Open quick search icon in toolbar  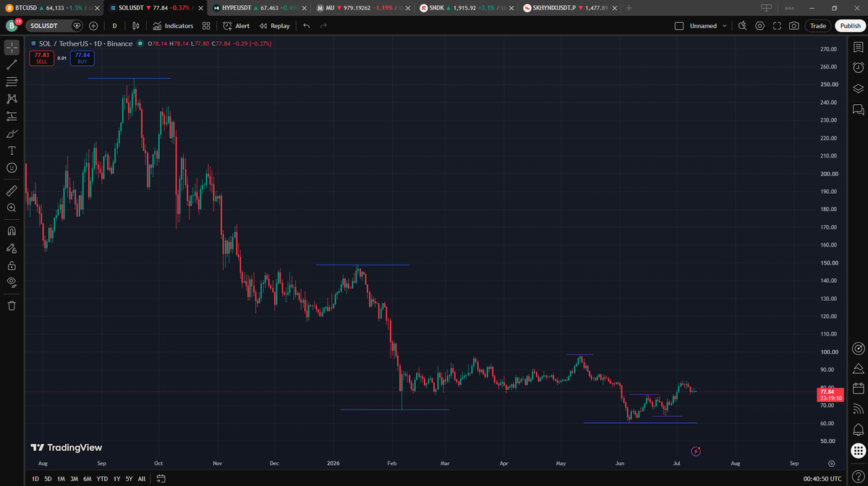(742, 25)
